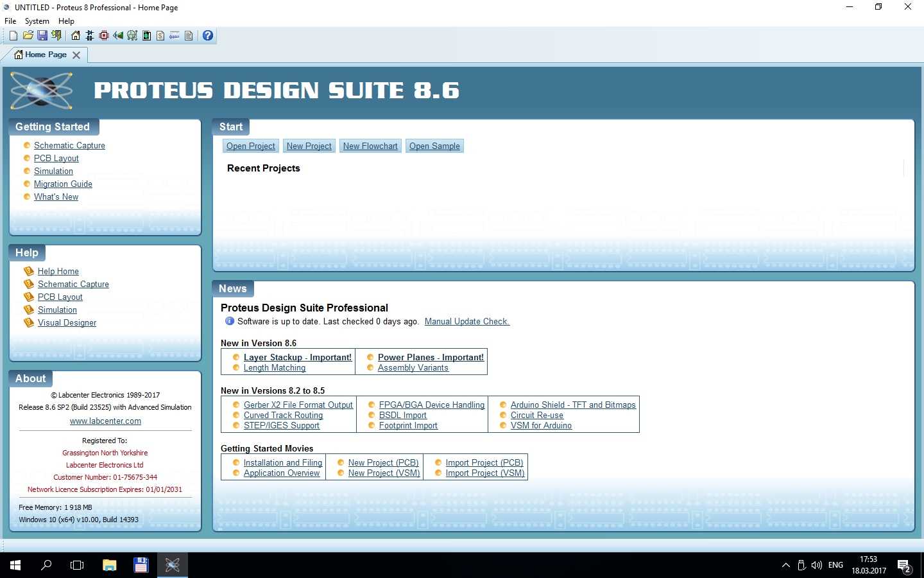This screenshot has height=578, width=924.
Task: Open the Bill of Materials dollar icon
Action: (160, 36)
